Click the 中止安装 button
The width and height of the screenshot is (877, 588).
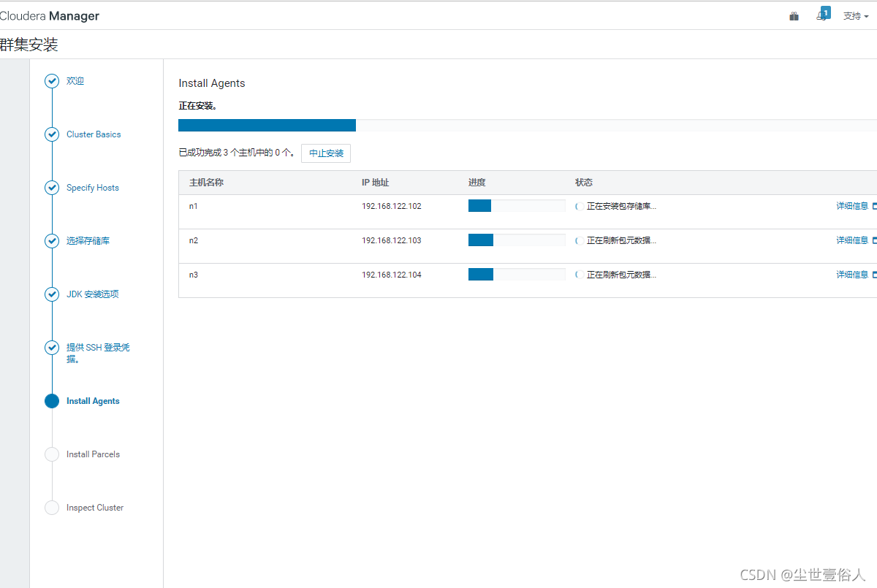[326, 153]
